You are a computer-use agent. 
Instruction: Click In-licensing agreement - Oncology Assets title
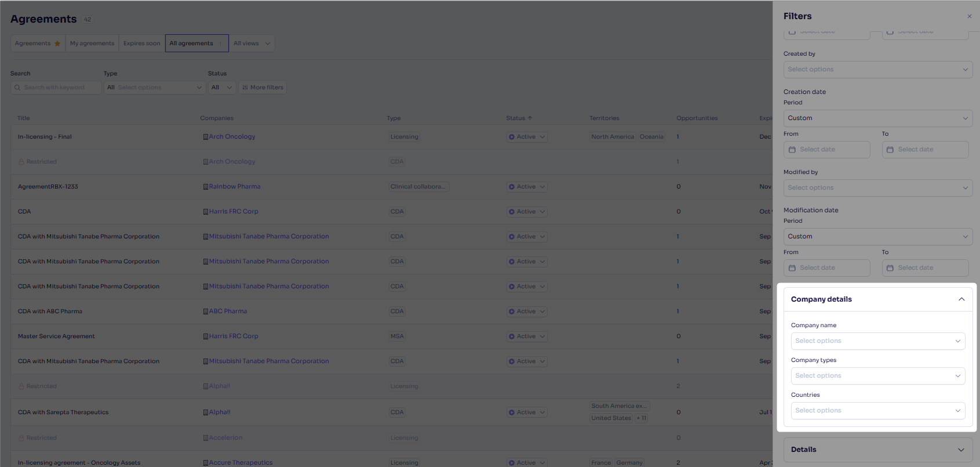[x=79, y=463]
